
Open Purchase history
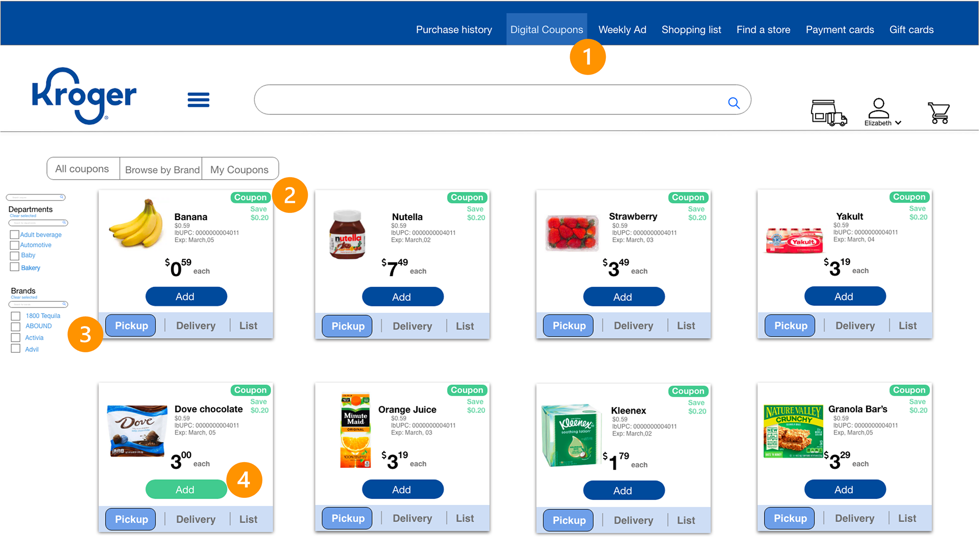(x=454, y=30)
